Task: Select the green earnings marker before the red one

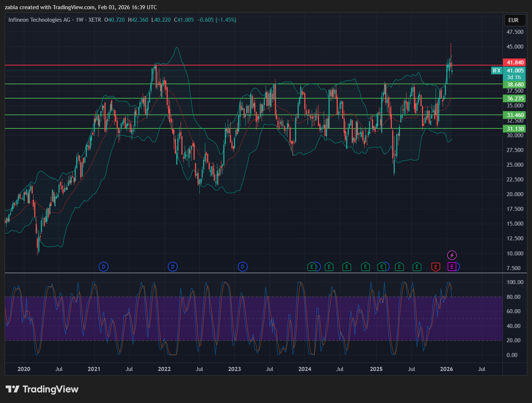Action: (x=417, y=267)
